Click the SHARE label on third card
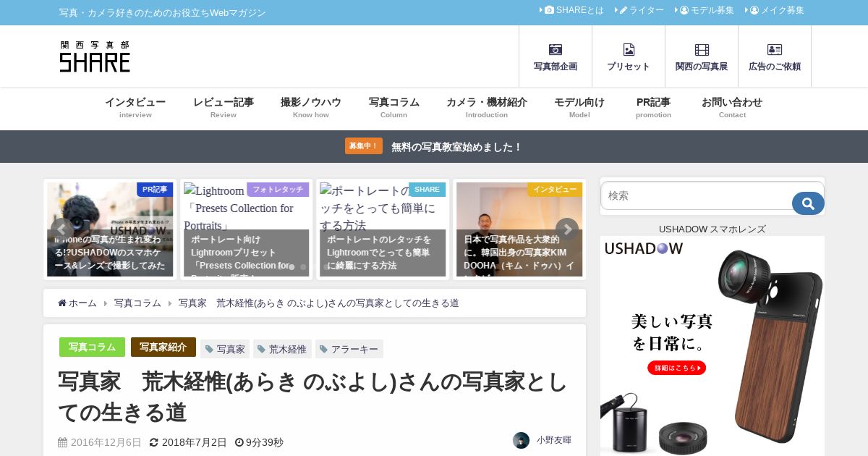The image size is (868, 456). click(x=427, y=190)
